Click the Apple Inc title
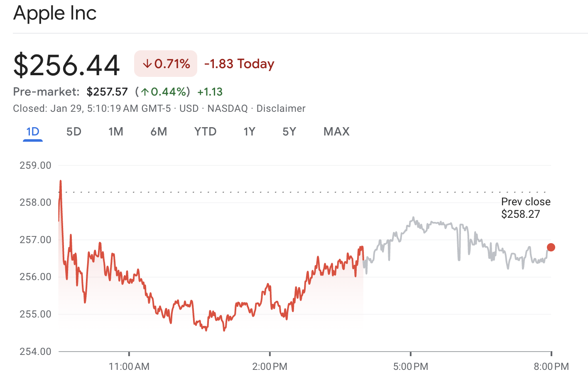This screenshot has height=384, width=588. tap(55, 13)
